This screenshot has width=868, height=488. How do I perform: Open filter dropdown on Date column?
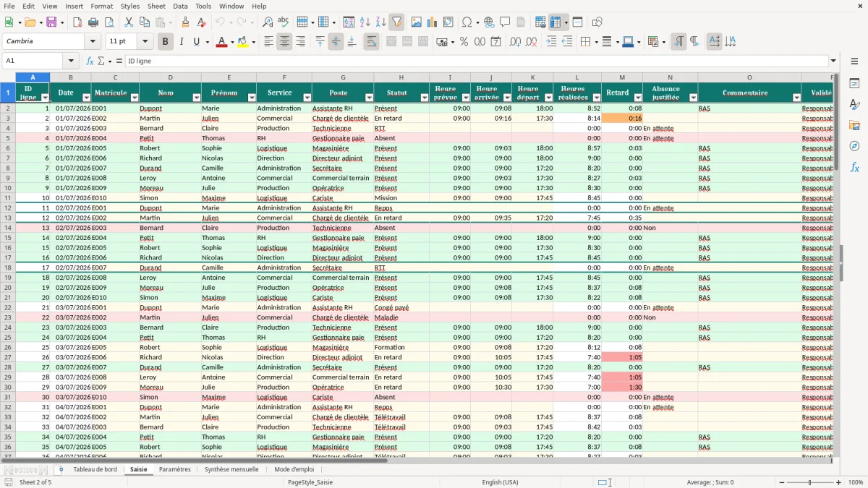(x=87, y=97)
